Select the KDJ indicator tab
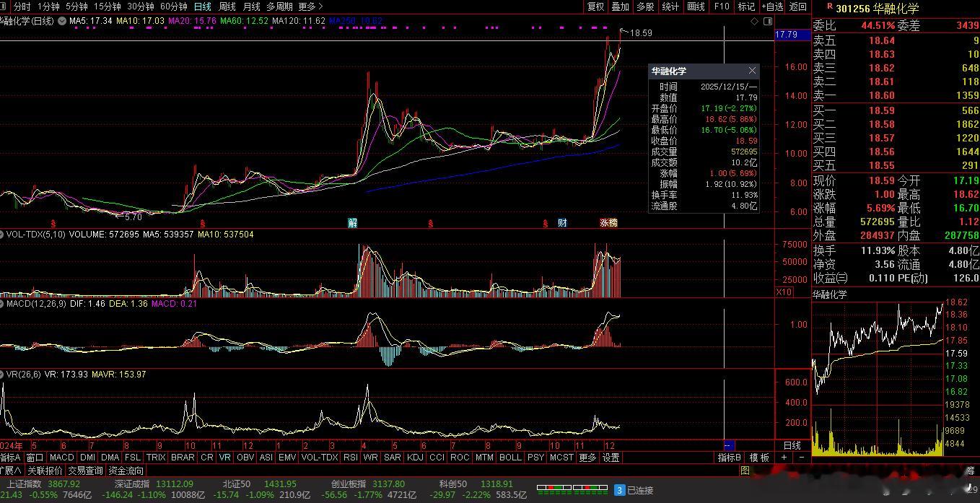Image resolution: width=980 pixels, height=503 pixels. (415, 458)
